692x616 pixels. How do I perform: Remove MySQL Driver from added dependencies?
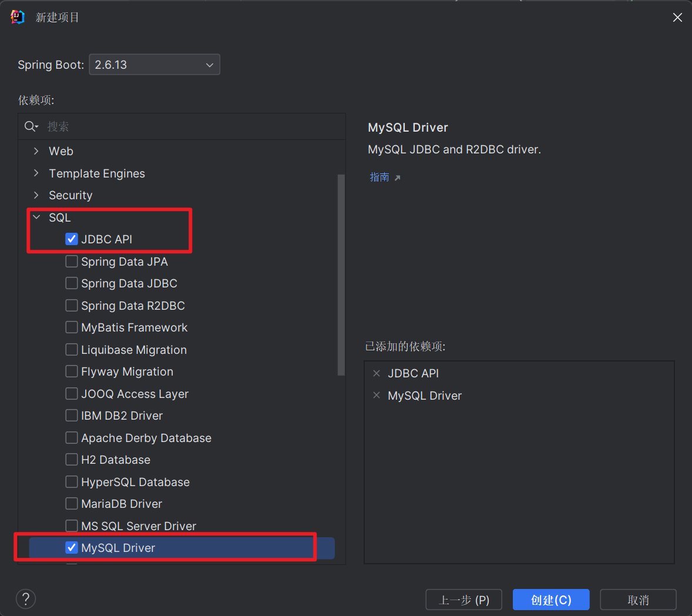pyautogui.click(x=377, y=396)
